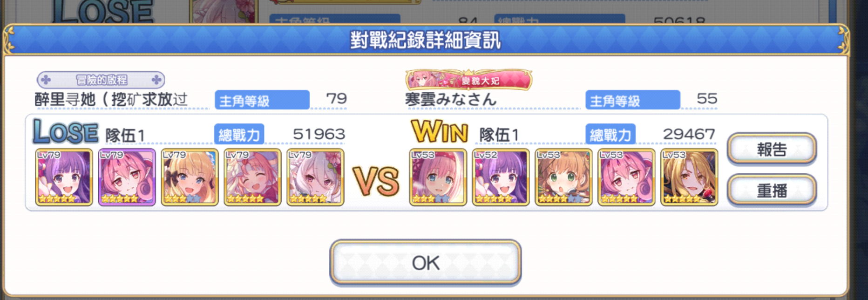Select the losing team's first purple-haired Lv79 character
The width and height of the screenshot is (868, 300).
(64, 177)
